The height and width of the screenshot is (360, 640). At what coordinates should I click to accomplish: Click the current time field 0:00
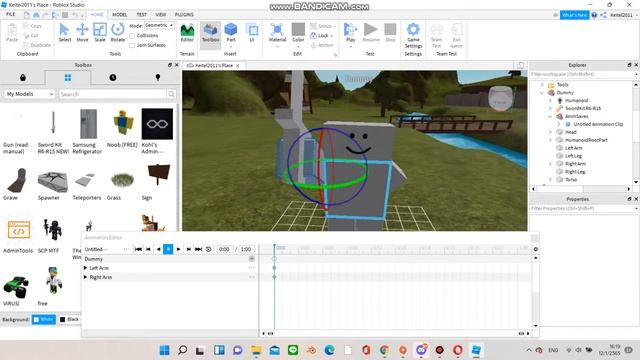(x=224, y=249)
